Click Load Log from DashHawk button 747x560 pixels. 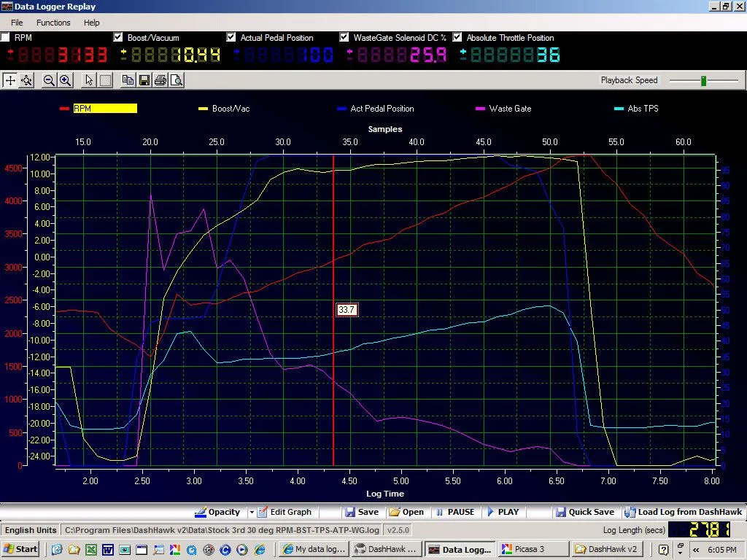click(682, 512)
